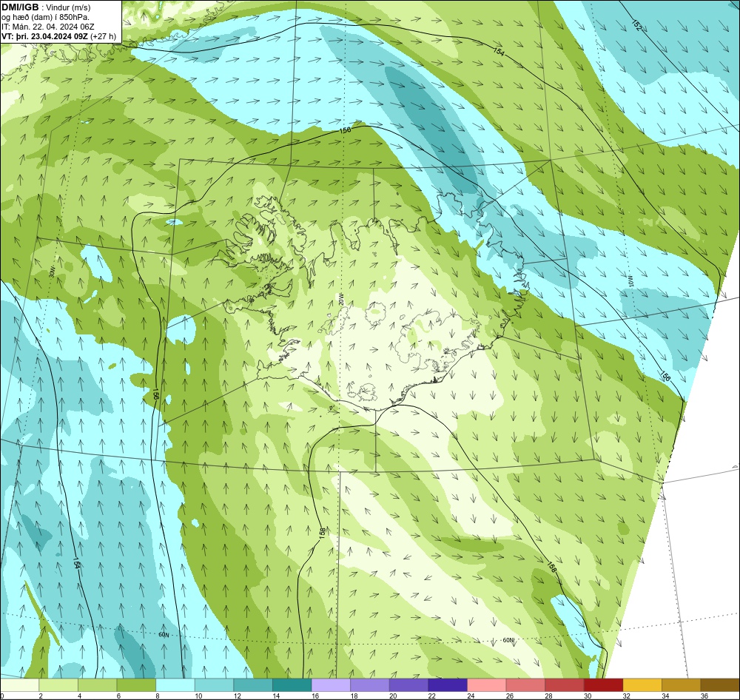Select the light green swatch between 2 and 4
The width and height of the screenshot is (740, 700).
(58, 685)
